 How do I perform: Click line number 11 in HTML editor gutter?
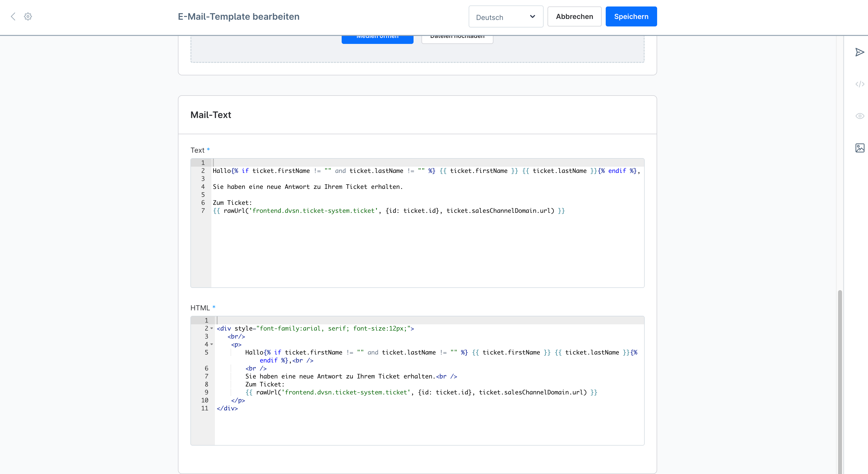click(205, 408)
